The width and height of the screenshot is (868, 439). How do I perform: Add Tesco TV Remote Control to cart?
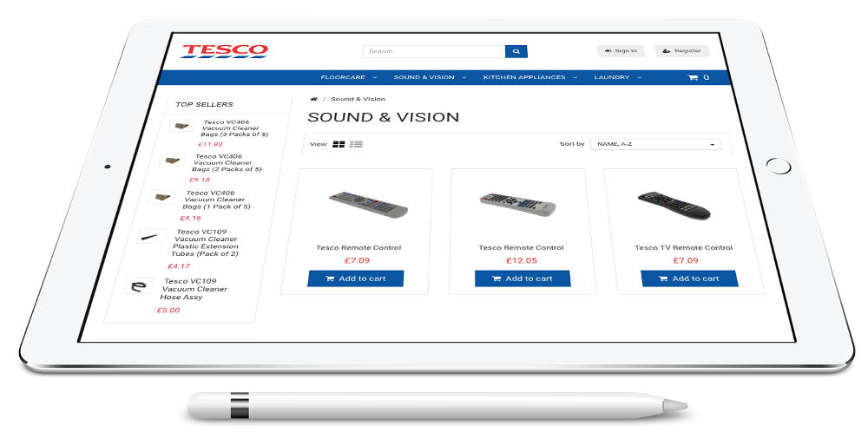[689, 278]
